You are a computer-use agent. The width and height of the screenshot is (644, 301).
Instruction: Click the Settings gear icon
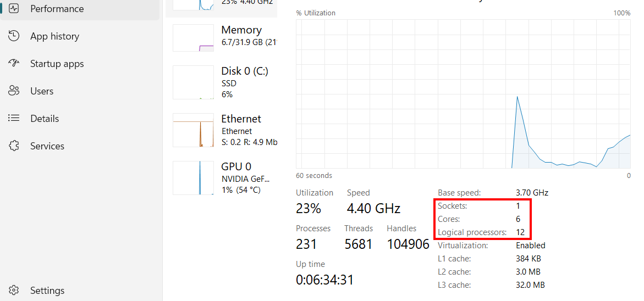(14, 291)
